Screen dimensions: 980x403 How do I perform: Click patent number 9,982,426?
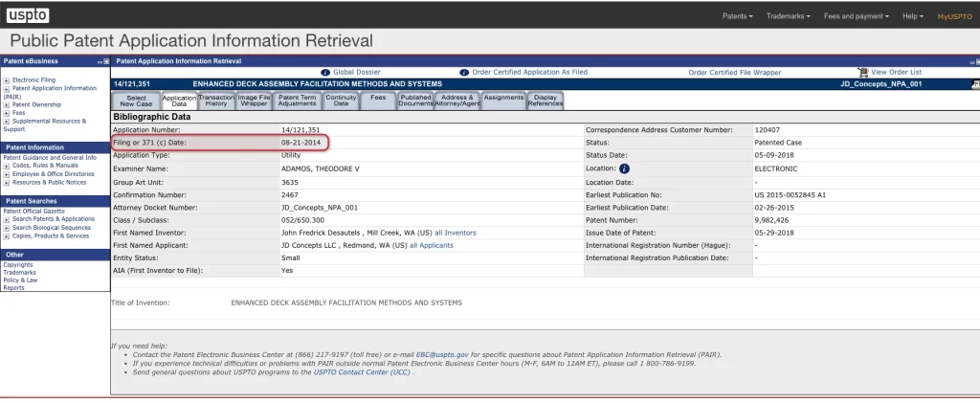(771, 220)
